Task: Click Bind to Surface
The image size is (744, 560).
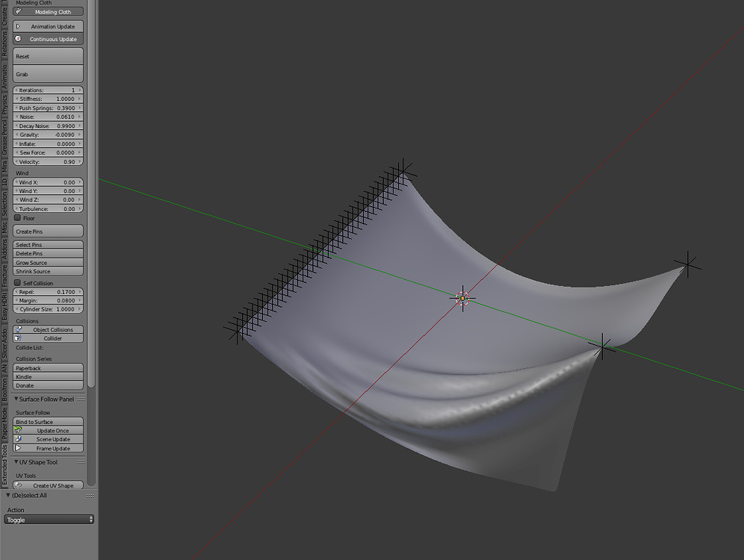Action: click(48, 422)
